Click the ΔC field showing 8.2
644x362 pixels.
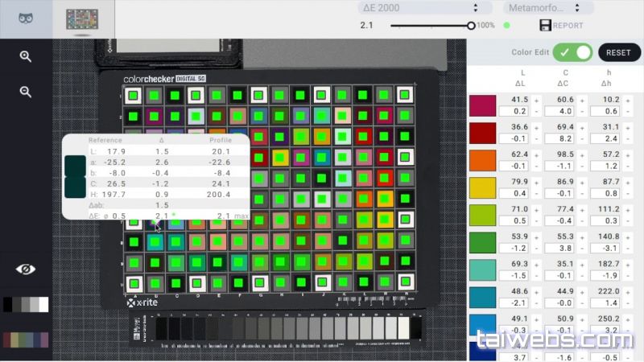tap(559, 138)
